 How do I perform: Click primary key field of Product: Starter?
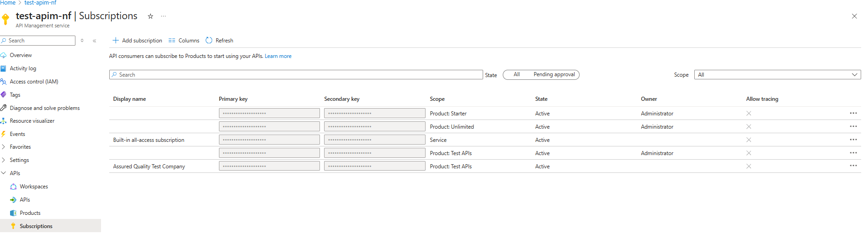click(x=269, y=113)
